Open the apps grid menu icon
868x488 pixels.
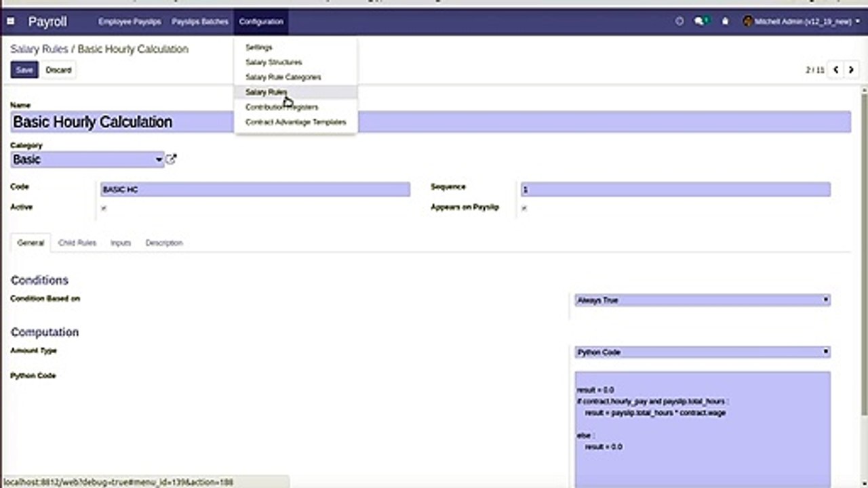[x=11, y=22]
